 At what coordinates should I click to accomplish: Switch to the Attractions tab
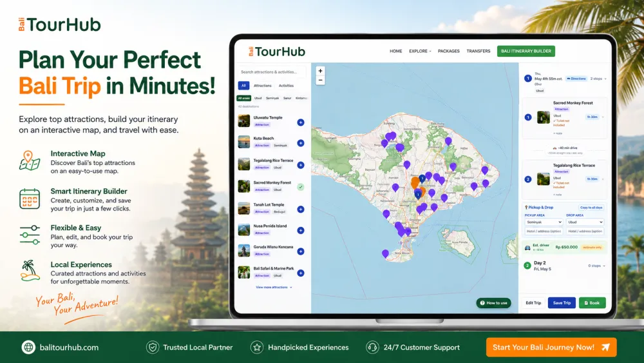[263, 86]
